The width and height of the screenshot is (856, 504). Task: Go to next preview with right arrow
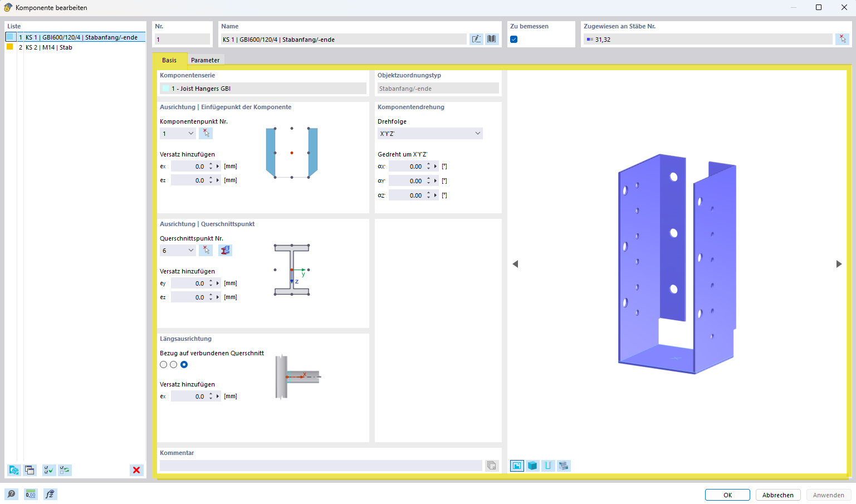[839, 264]
